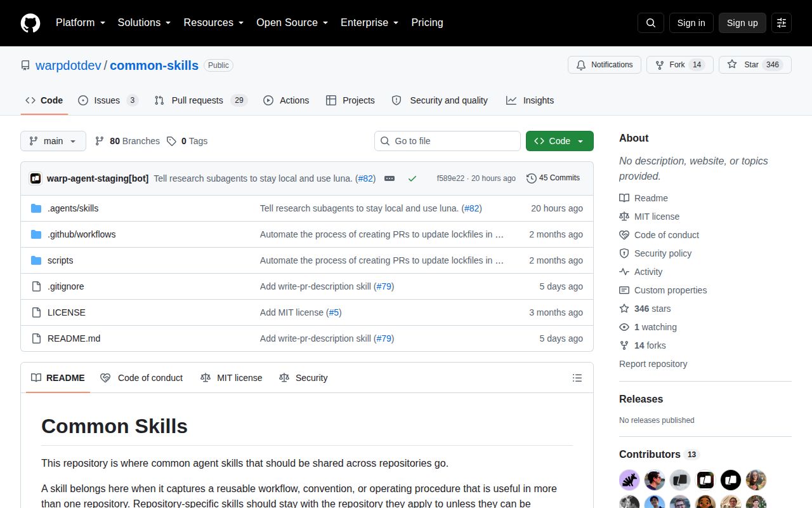The height and width of the screenshot is (508, 812).
Task: Open the Insights tab
Action: coord(530,100)
